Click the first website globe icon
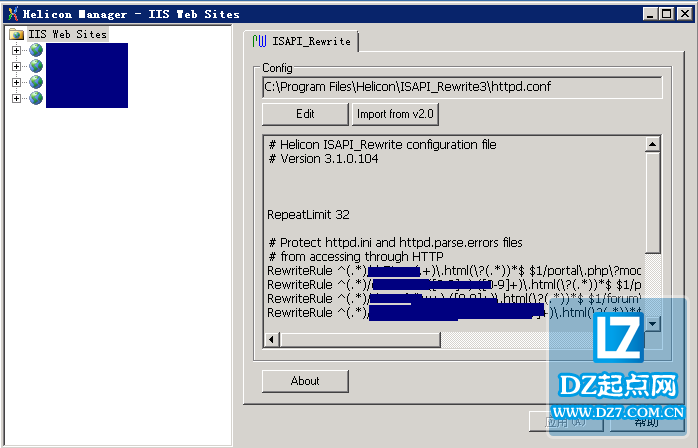Screen dimensions: 698x448 click(36, 50)
